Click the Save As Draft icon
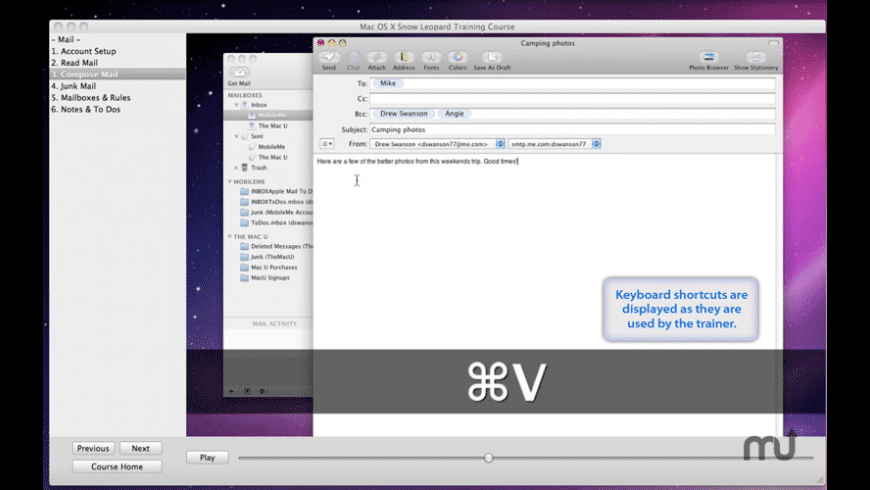870x490 pixels. click(492, 57)
